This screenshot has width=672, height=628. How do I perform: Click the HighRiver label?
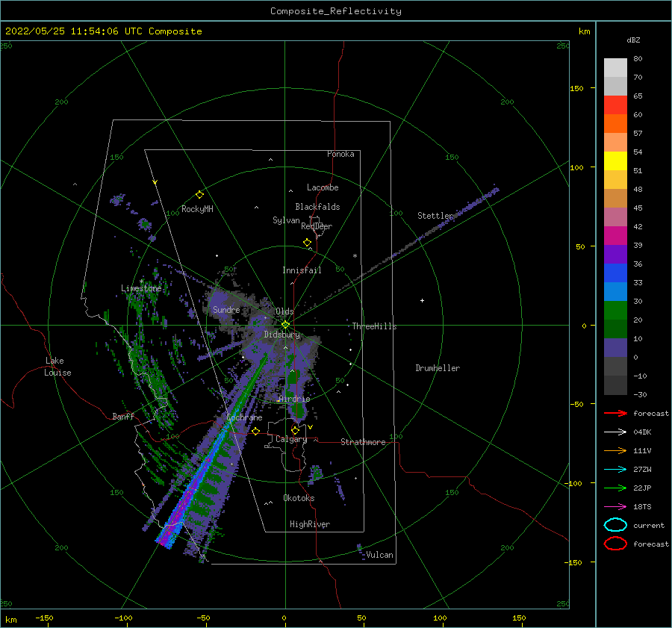[x=310, y=524]
